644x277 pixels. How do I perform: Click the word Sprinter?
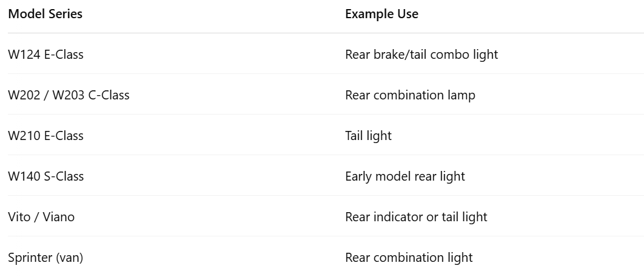30,258
